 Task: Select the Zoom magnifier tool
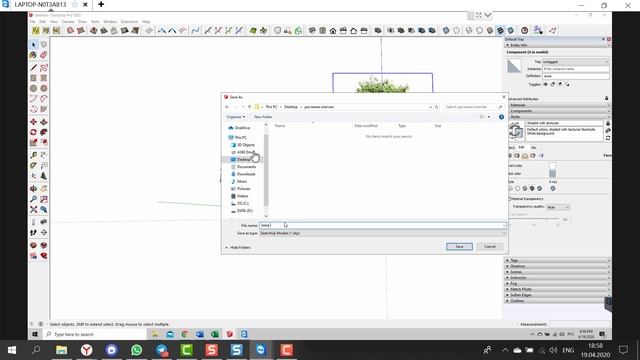pos(33,199)
